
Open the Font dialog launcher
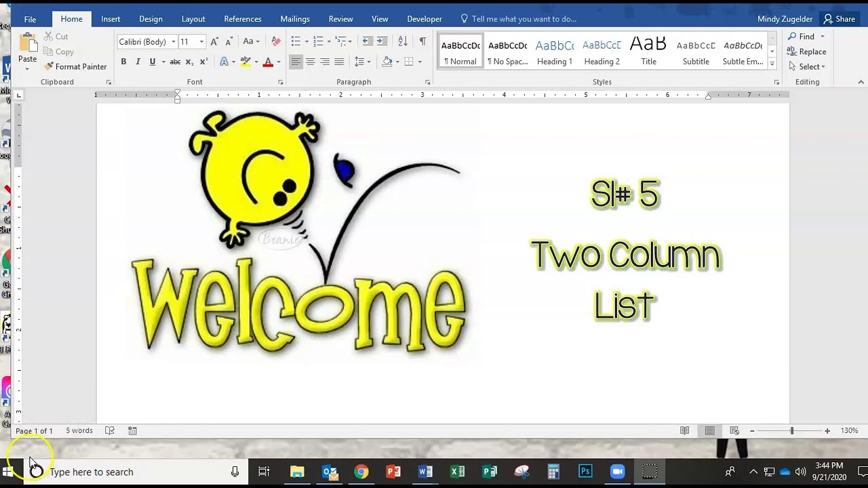click(x=281, y=82)
